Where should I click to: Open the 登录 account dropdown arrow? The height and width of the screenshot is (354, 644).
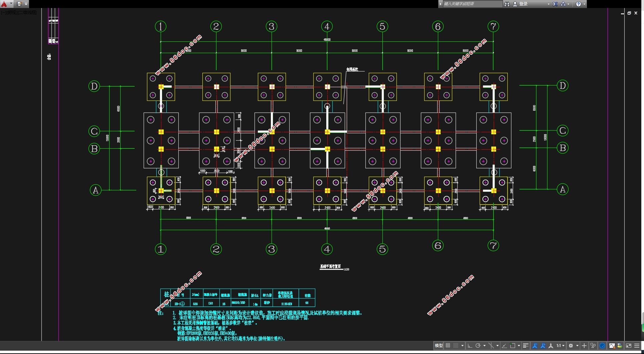[548, 4]
